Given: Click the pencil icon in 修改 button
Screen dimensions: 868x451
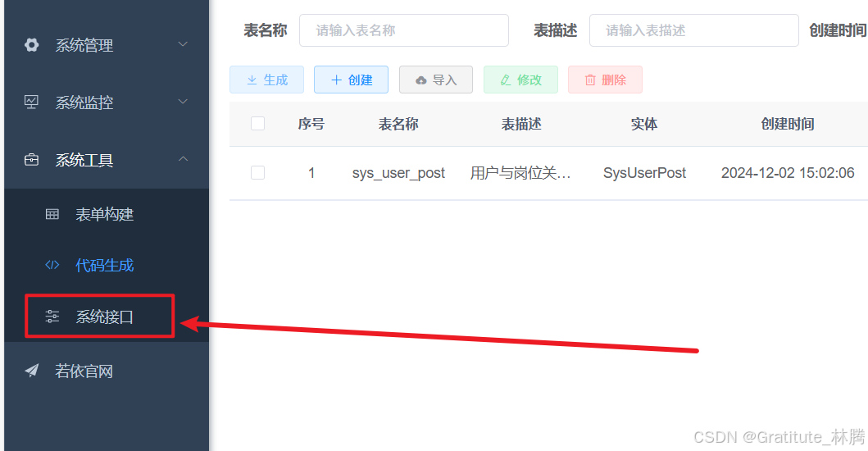Looking at the screenshot, I should [506, 80].
